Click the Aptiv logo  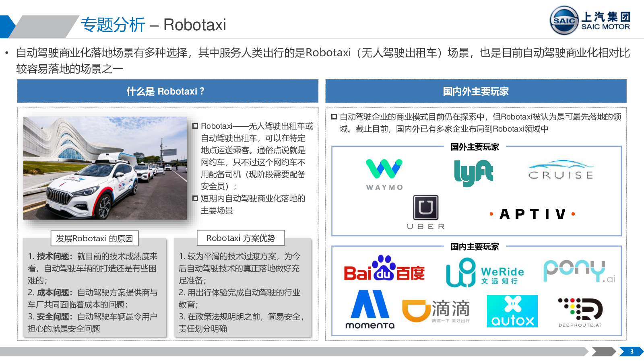[533, 214]
